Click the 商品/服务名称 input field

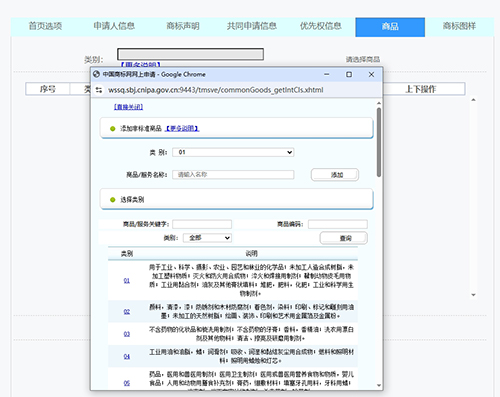(x=233, y=175)
